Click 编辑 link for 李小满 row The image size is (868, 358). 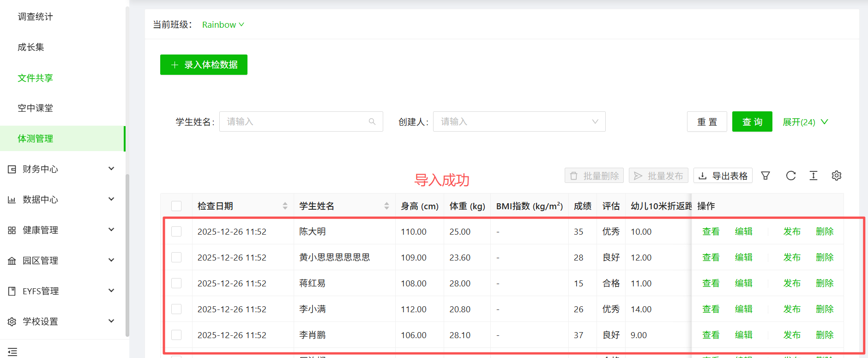pos(743,309)
